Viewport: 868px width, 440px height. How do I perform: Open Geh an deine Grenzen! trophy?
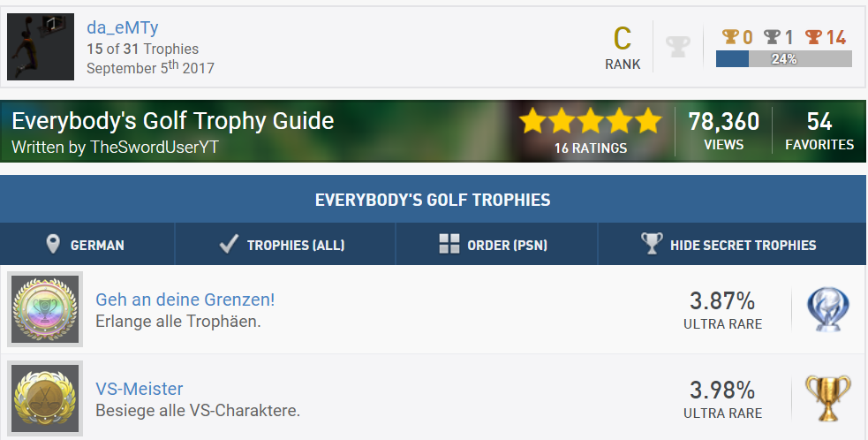[x=185, y=300]
